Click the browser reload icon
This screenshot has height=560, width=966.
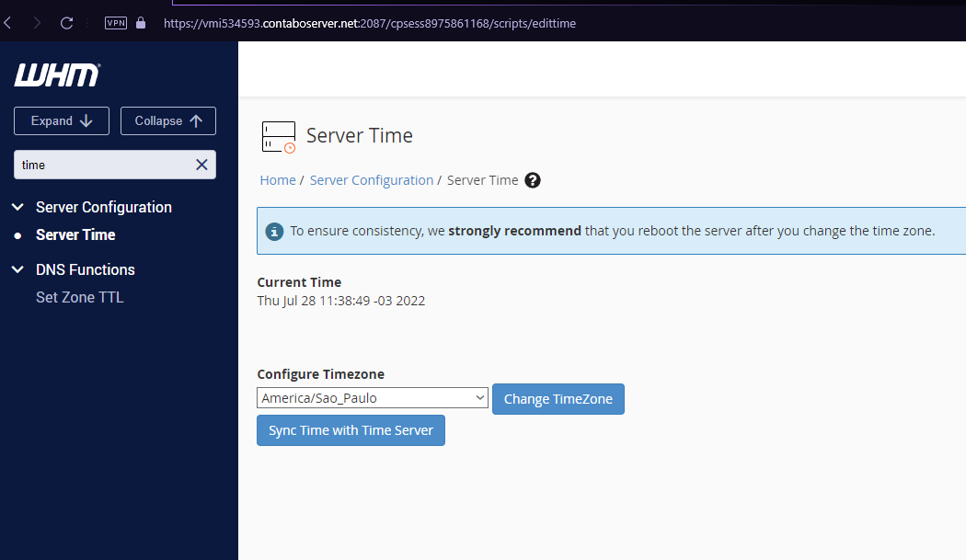pyautogui.click(x=67, y=23)
